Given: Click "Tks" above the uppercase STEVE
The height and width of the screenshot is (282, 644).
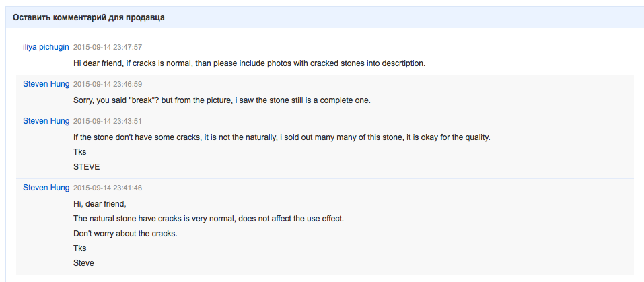Looking at the screenshot, I should pos(79,152).
